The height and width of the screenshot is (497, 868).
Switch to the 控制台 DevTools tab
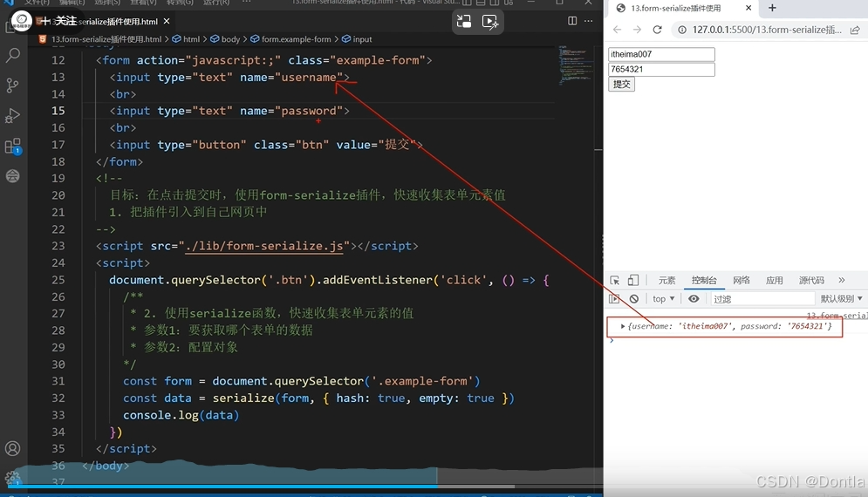pyautogui.click(x=704, y=281)
